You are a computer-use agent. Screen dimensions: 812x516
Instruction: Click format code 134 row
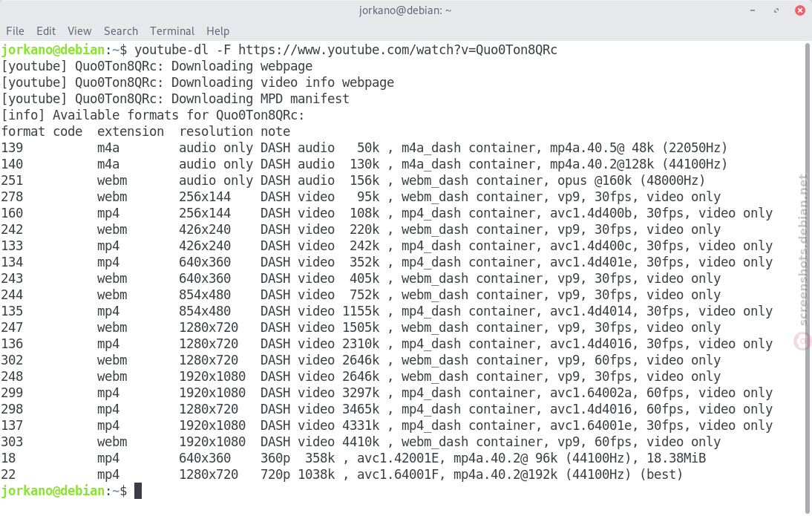(387, 262)
